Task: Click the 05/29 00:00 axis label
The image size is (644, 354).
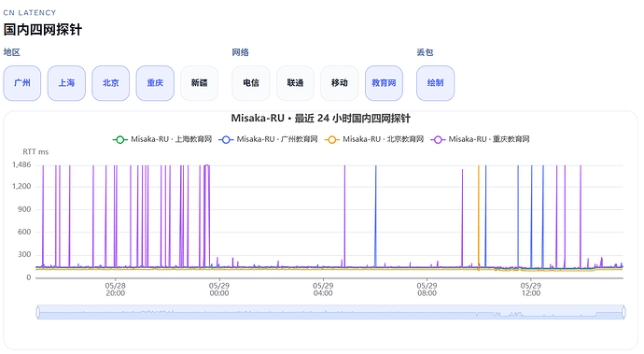Action: [219, 290]
